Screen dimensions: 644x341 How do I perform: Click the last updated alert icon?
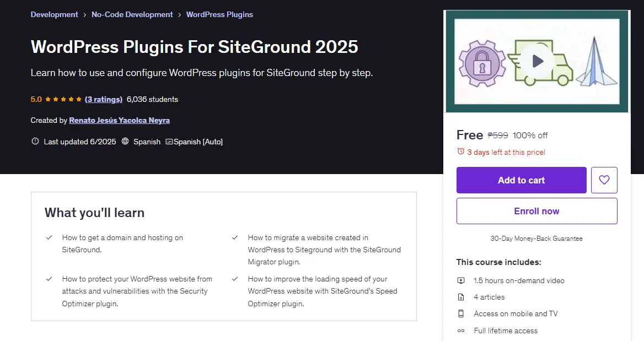[x=35, y=141]
